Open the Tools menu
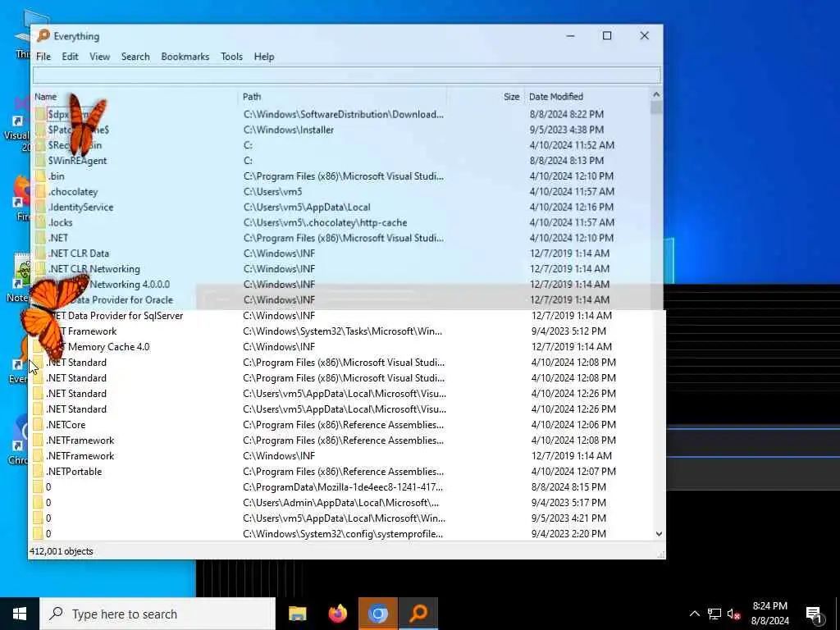This screenshot has width=840, height=630. [231, 57]
